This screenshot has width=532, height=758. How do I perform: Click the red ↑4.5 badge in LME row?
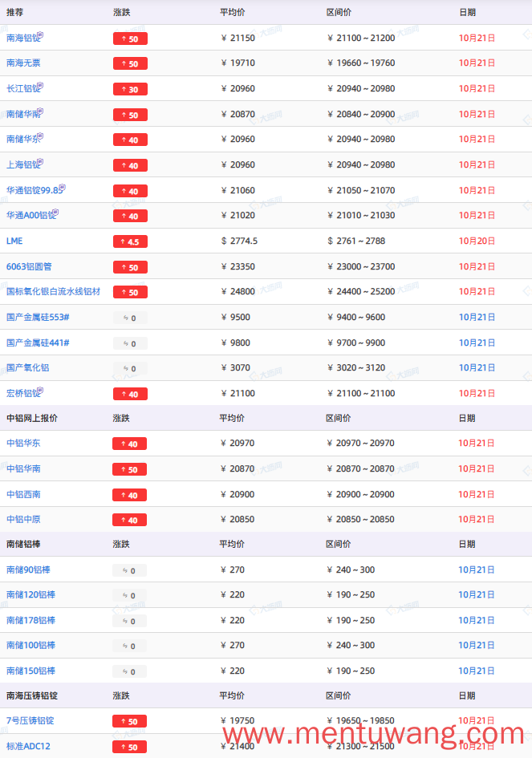(130, 241)
